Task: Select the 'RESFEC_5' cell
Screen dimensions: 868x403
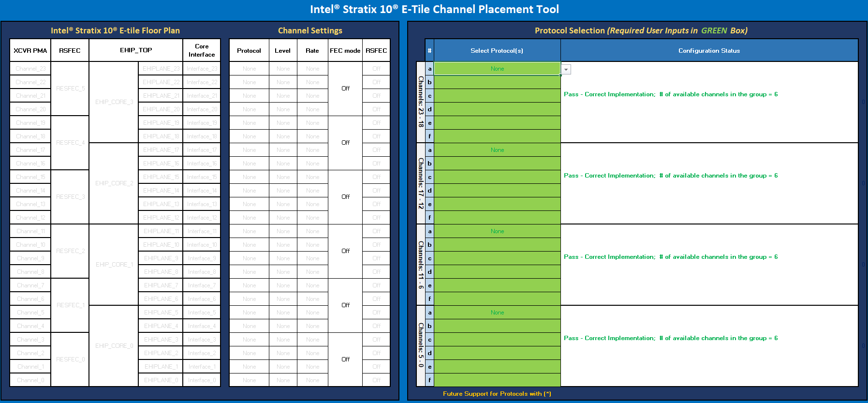Action: pos(70,89)
